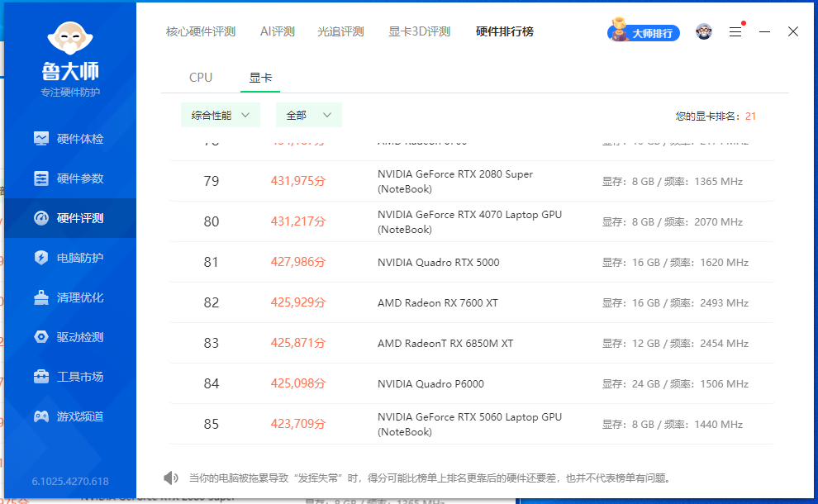Close the 鲁大师 window

tap(793, 32)
